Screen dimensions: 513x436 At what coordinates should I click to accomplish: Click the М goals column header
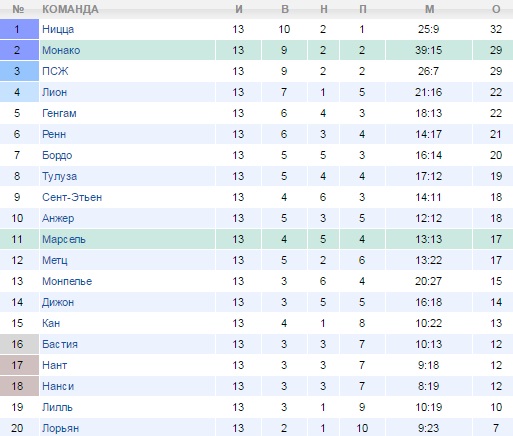point(430,9)
